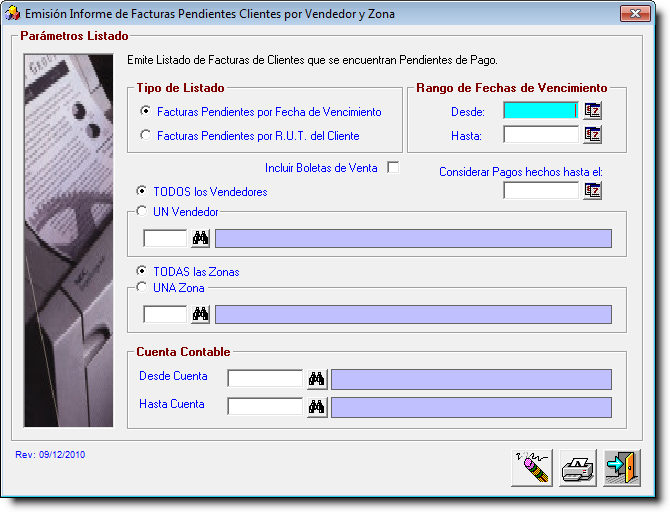Click the Desde date input field
Image resolution: width=670 pixels, height=512 pixels.
click(541, 111)
